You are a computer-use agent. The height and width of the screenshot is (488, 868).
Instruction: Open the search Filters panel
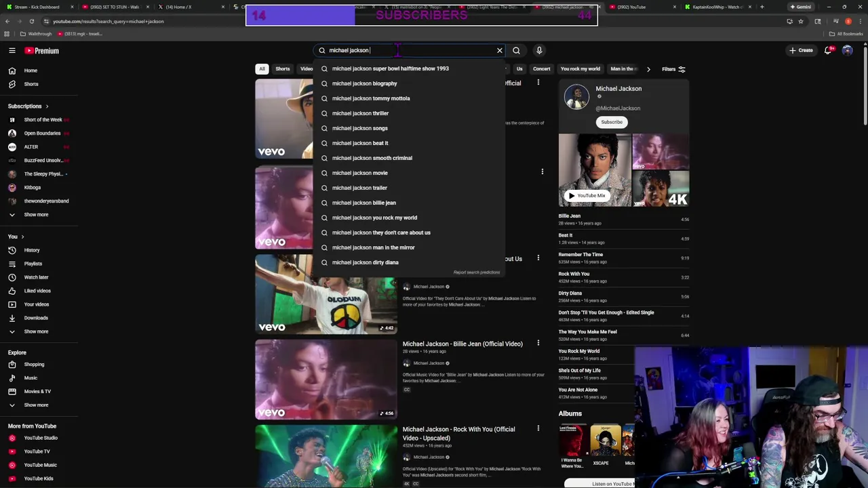[673, 69]
